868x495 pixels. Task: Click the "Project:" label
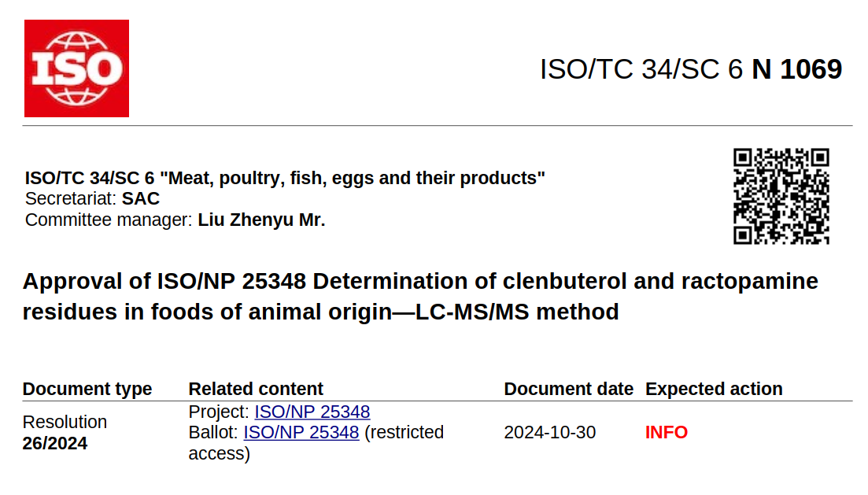(219, 412)
